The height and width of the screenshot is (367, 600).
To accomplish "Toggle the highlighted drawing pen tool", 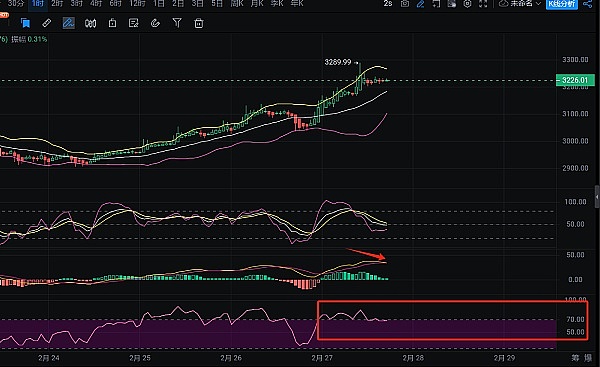I will tap(68, 23).
